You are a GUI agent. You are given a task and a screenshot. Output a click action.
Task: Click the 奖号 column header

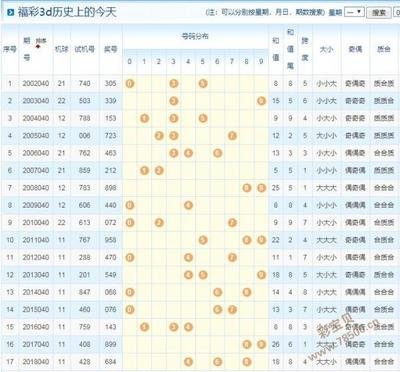[x=110, y=49]
